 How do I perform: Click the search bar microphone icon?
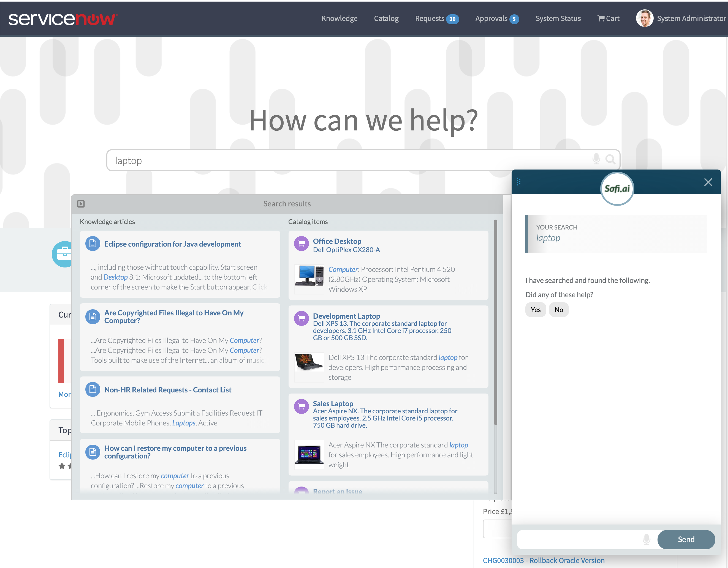click(x=596, y=159)
